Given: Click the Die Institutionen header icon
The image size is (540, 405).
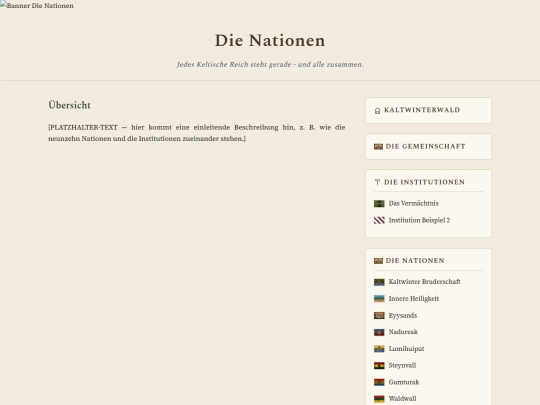Looking at the screenshot, I should click(x=377, y=182).
